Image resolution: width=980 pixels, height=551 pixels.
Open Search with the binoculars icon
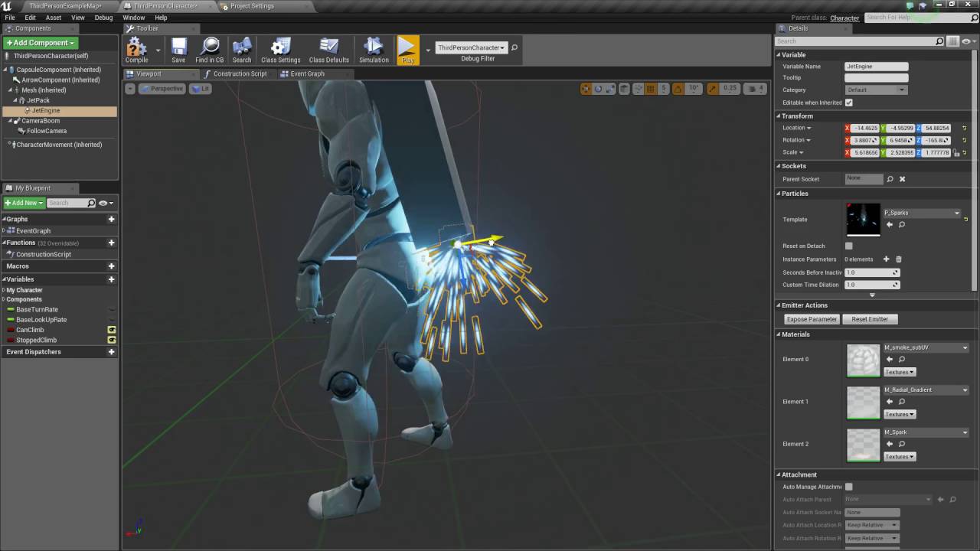[242, 51]
